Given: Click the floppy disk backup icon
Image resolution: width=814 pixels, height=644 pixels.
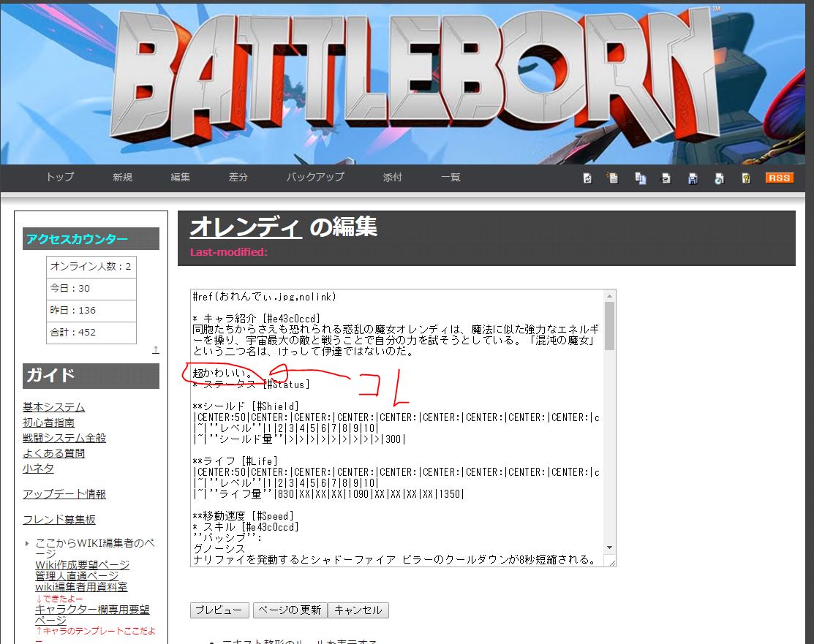Looking at the screenshot, I should point(693,178).
